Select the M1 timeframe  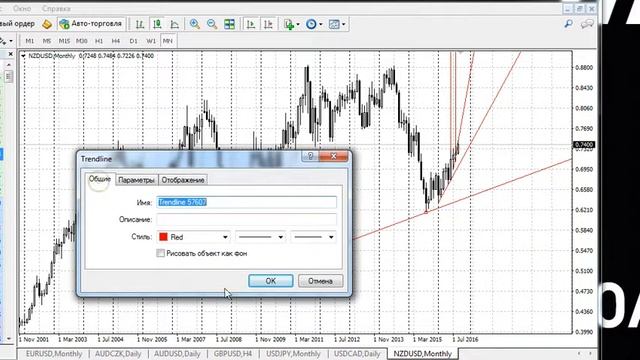click(x=30, y=41)
